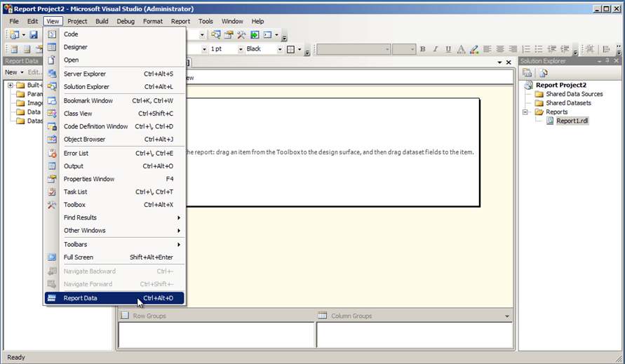Viewport: 625px width, 364px height.
Task: Collapse the Reports folder node
Action: [x=525, y=112]
